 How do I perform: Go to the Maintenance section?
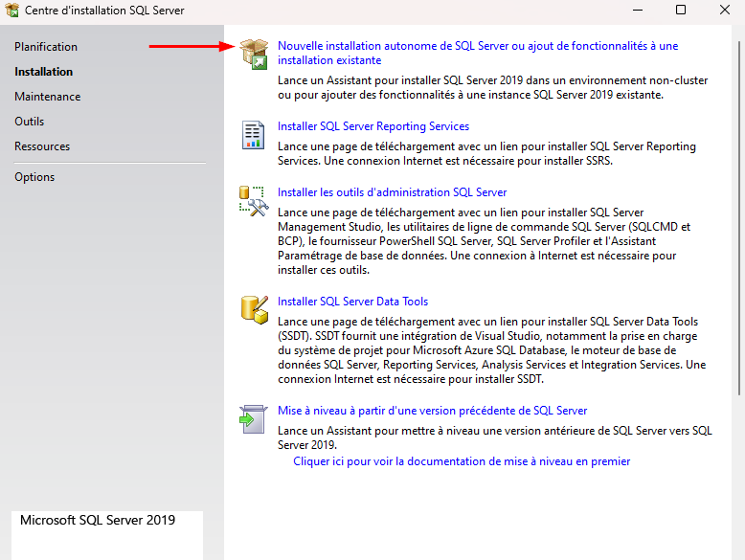click(48, 97)
